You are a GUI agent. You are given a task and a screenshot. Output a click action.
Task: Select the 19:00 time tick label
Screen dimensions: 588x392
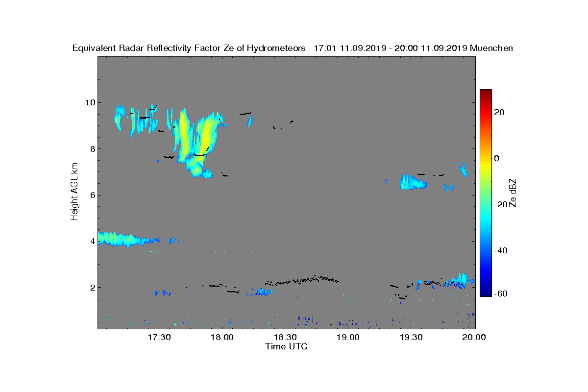pos(348,338)
